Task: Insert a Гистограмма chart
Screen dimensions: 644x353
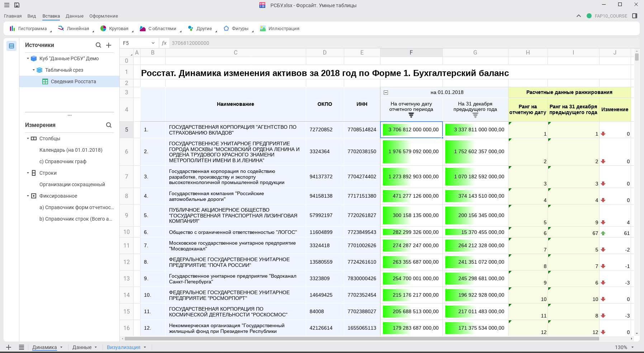Action: pos(28,28)
